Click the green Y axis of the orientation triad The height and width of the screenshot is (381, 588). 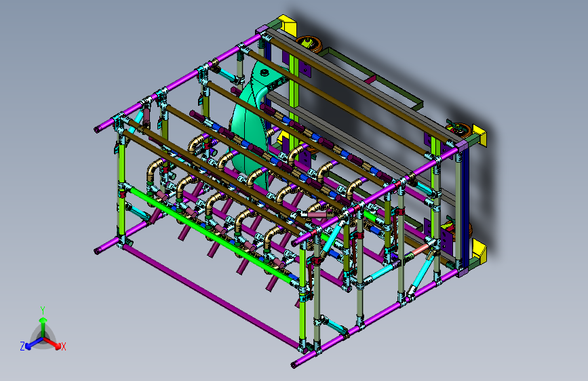click(43, 326)
